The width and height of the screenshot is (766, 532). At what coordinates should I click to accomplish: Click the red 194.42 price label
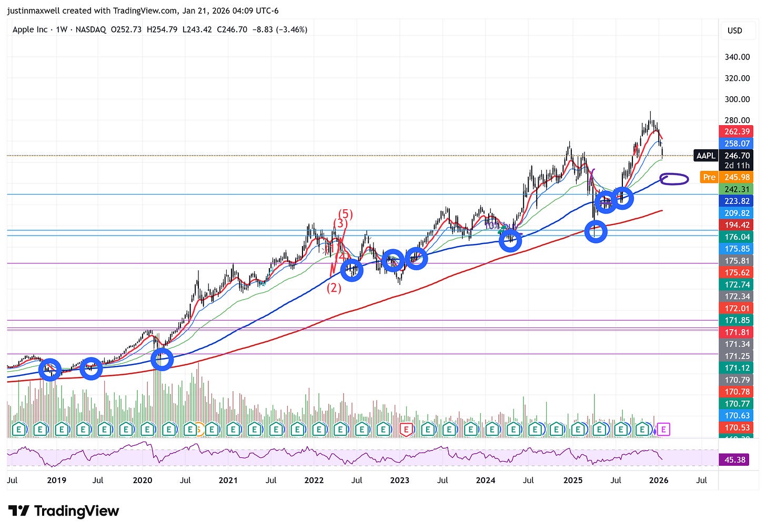click(x=737, y=225)
